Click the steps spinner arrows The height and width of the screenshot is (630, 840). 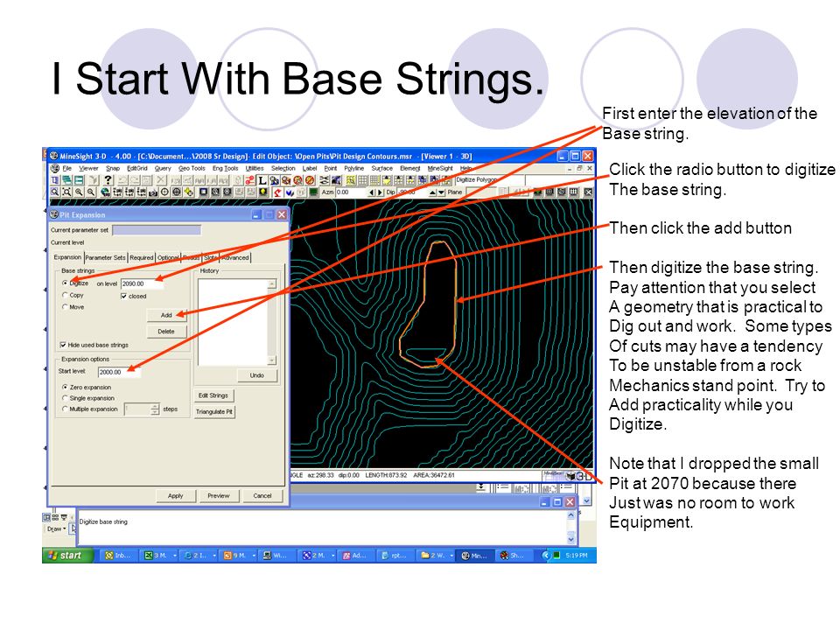coord(155,409)
